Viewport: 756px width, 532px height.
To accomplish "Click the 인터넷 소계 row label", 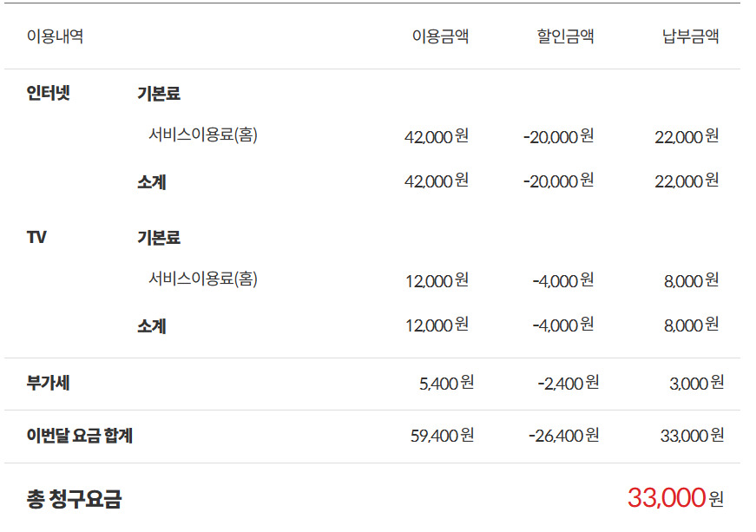I will 151,181.
